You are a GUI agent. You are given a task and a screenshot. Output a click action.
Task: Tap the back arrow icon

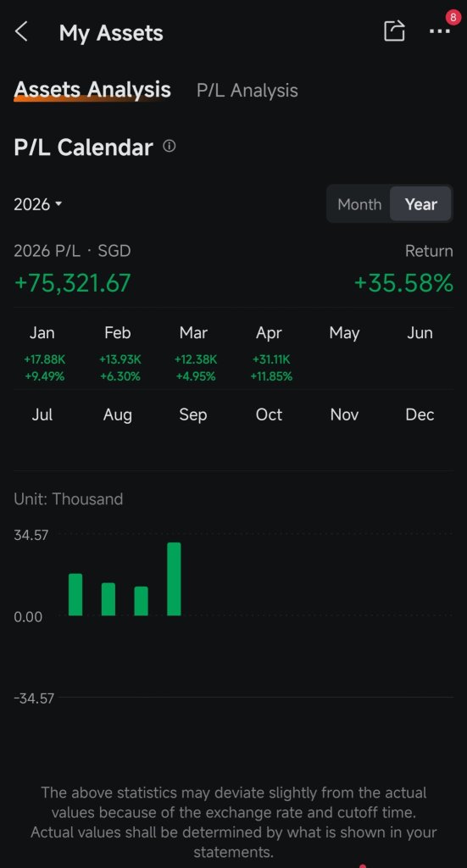(x=21, y=31)
